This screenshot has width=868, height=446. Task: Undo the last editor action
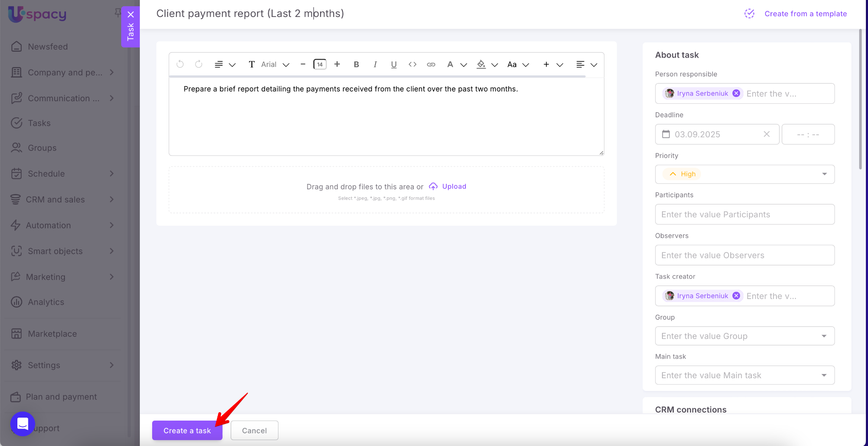[180, 64]
